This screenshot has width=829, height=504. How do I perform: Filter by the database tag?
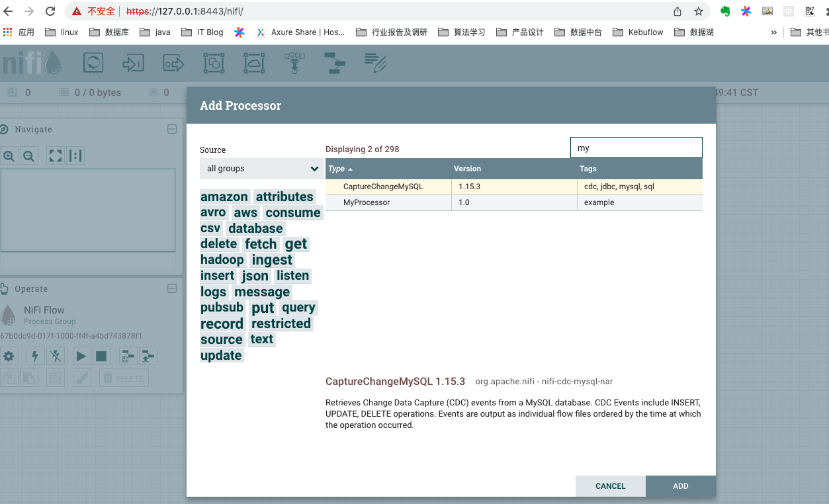255,228
